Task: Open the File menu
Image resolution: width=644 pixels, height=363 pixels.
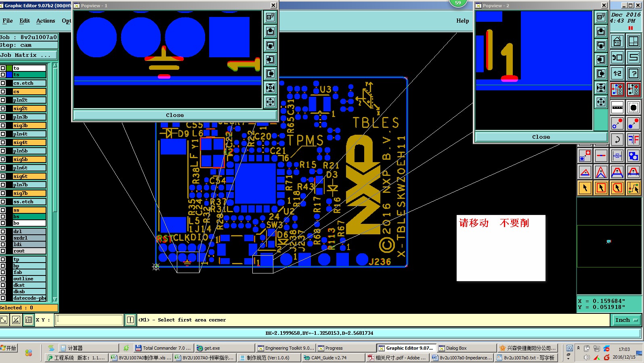Action: pos(7,21)
